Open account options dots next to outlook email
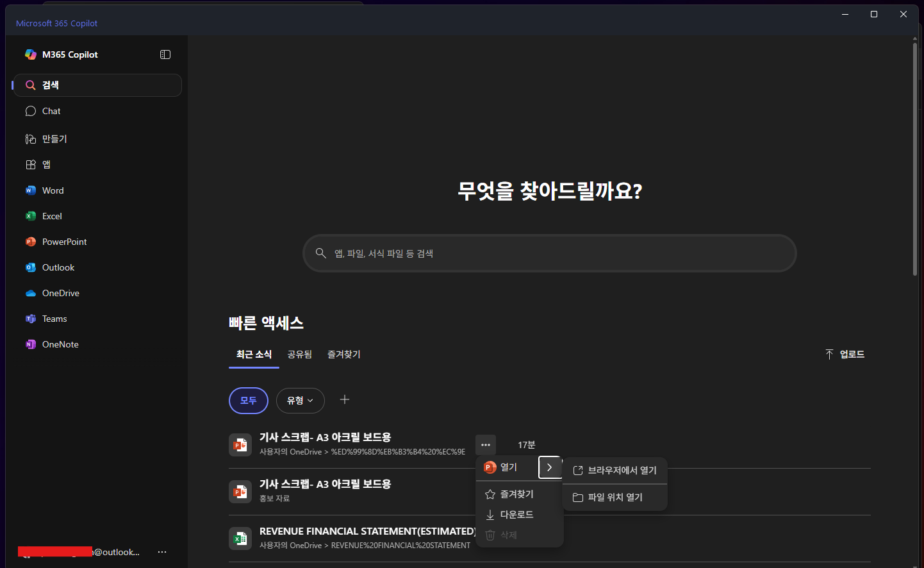 coord(162,552)
